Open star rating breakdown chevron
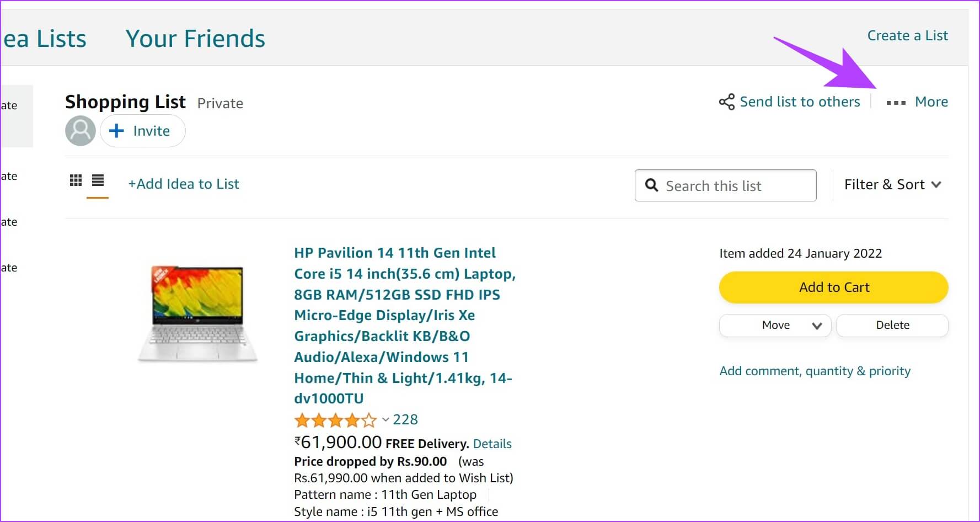This screenshot has width=980, height=522. (x=385, y=420)
